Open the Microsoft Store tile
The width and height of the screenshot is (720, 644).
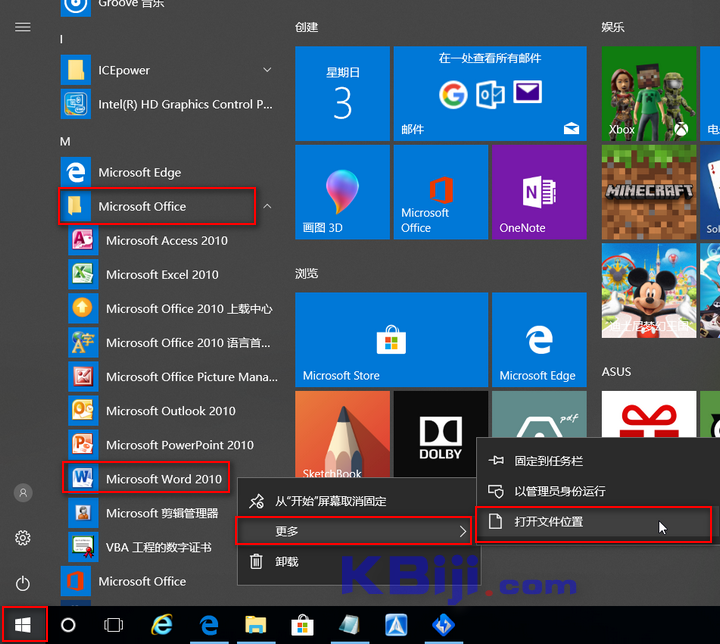pos(391,339)
